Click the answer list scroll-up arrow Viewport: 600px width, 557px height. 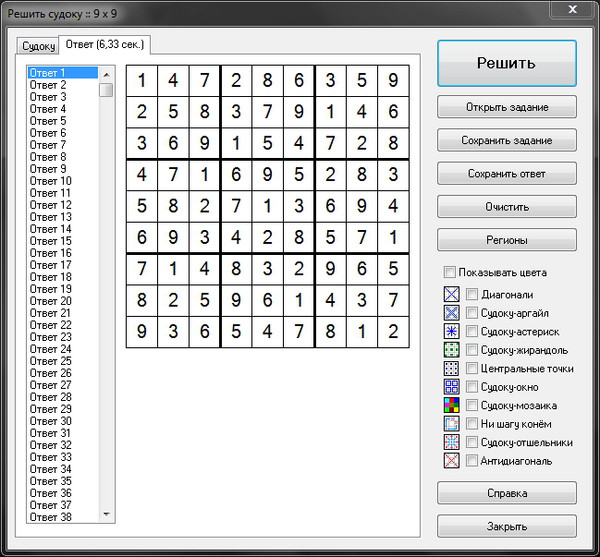[x=106, y=74]
